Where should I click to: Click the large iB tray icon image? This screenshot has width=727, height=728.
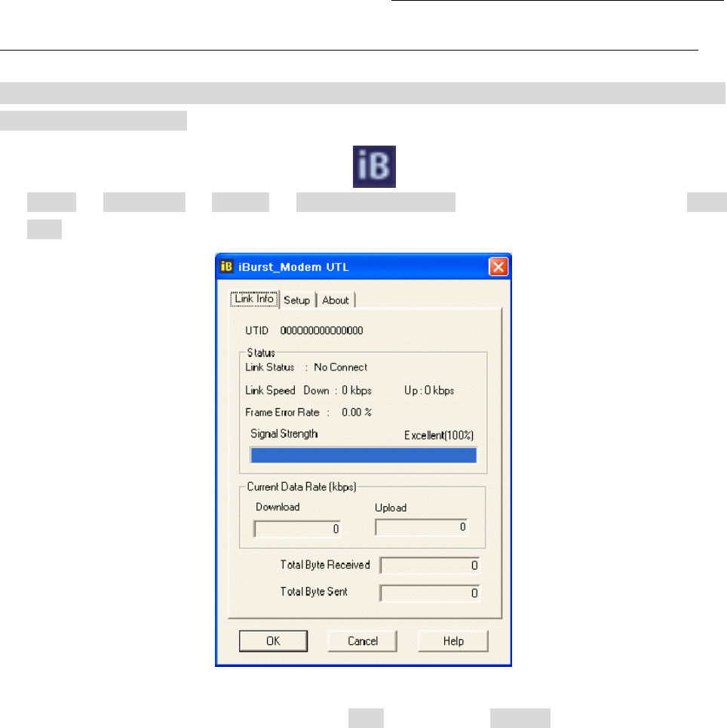pyautogui.click(x=374, y=167)
